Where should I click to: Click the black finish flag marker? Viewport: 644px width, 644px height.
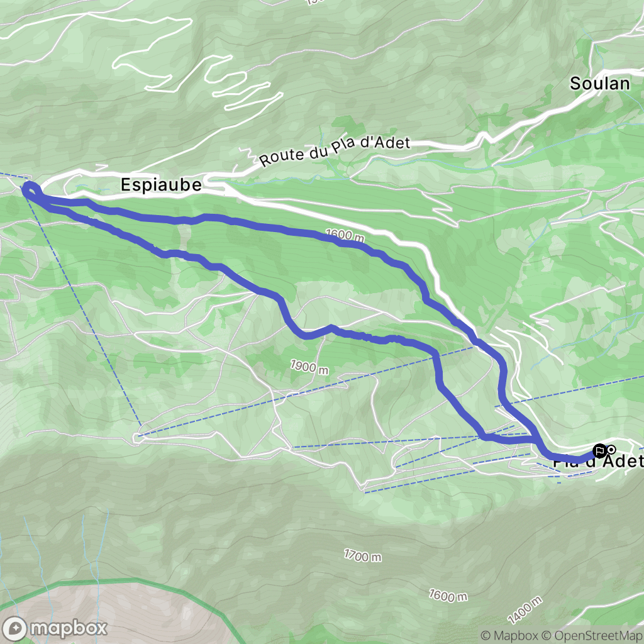pyautogui.click(x=599, y=452)
